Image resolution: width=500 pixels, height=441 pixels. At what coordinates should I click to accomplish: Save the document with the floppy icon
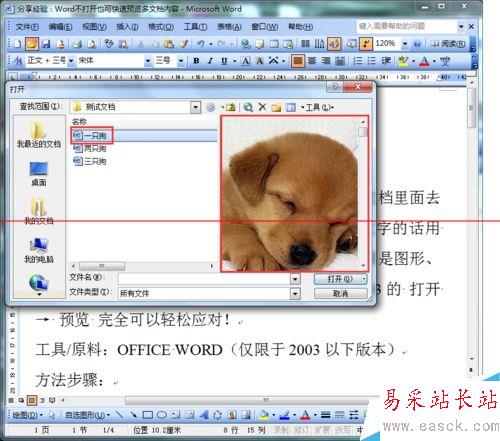click(x=46, y=44)
